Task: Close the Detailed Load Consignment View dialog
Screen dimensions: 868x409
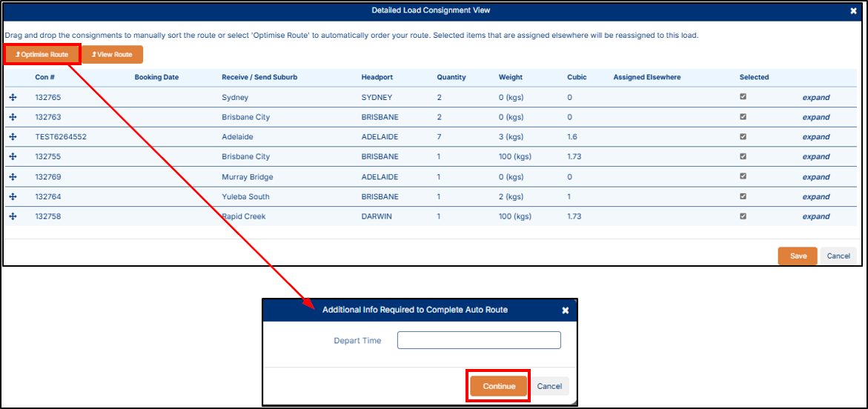Action: tap(852, 11)
